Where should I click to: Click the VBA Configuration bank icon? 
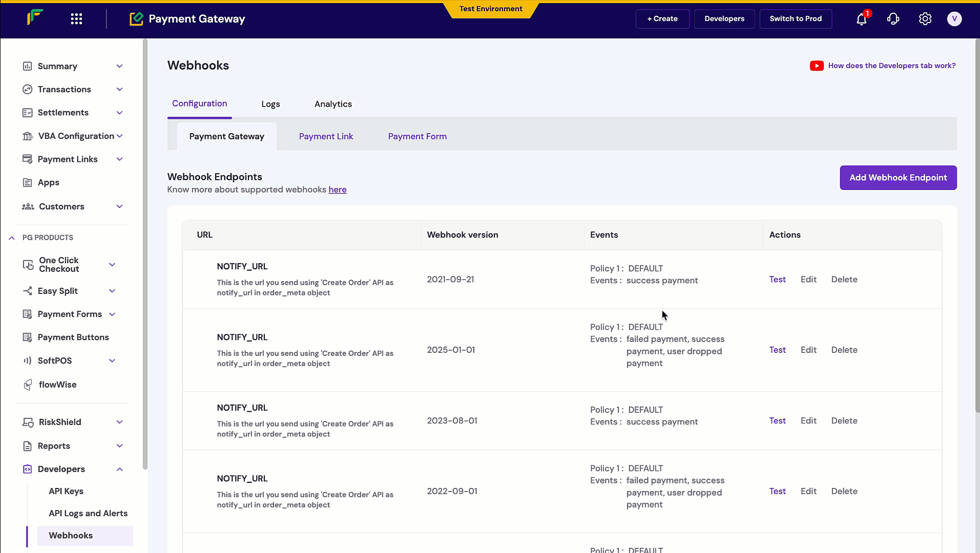[28, 136]
